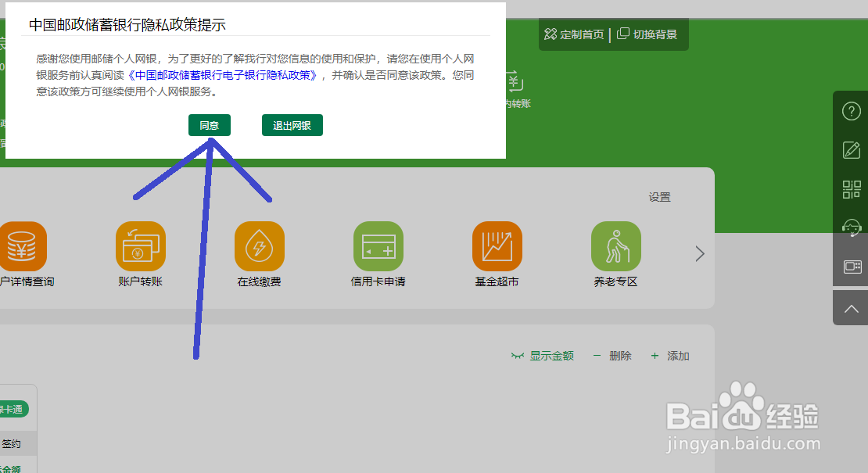The image size is (868, 473).
Task: Open the 养老专区 pension zone icon
Action: click(615, 246)
